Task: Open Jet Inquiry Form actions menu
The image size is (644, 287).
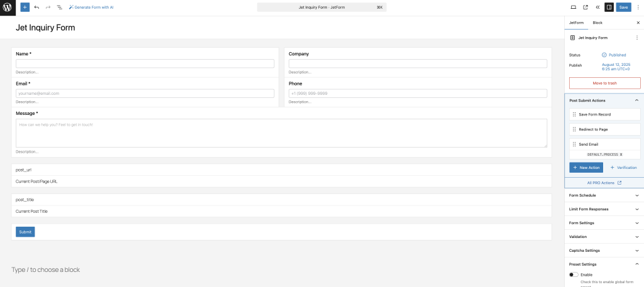Action: point(637,38)
